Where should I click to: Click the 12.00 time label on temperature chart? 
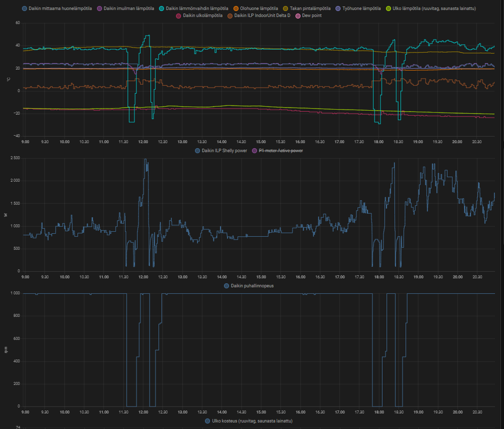pos(143,142)
